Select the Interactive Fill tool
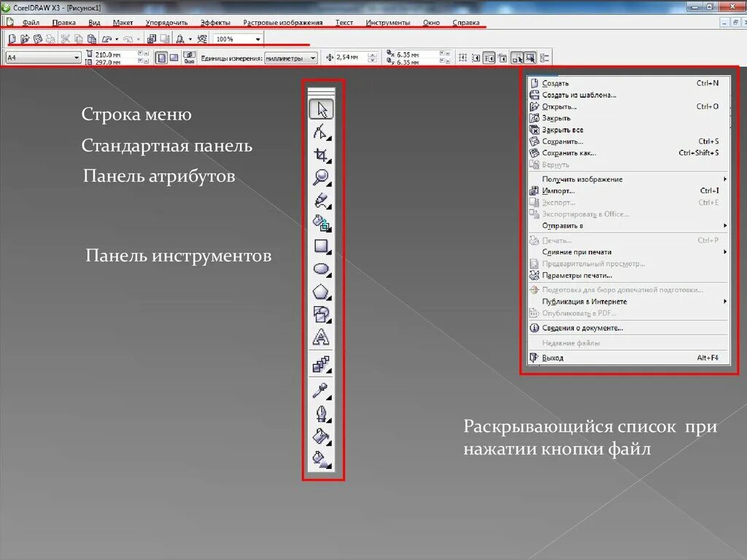 [322, 459]
